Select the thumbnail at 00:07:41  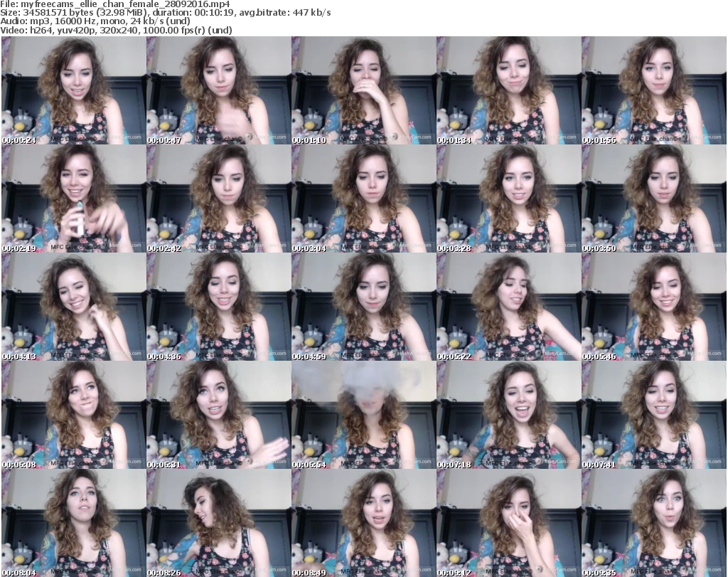point(653,415)
